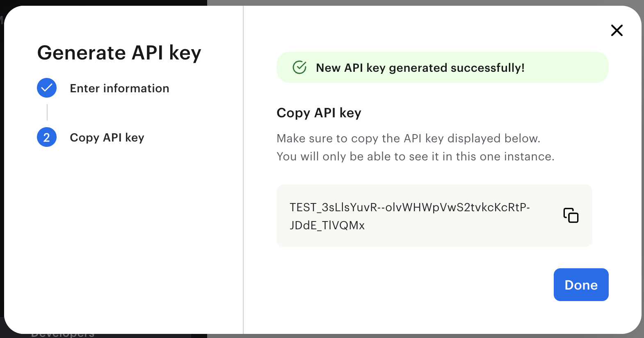Image resolution: width=644 pixels, height=338 pixels.
Task: Click the Done button
Action: click(581, 285)
